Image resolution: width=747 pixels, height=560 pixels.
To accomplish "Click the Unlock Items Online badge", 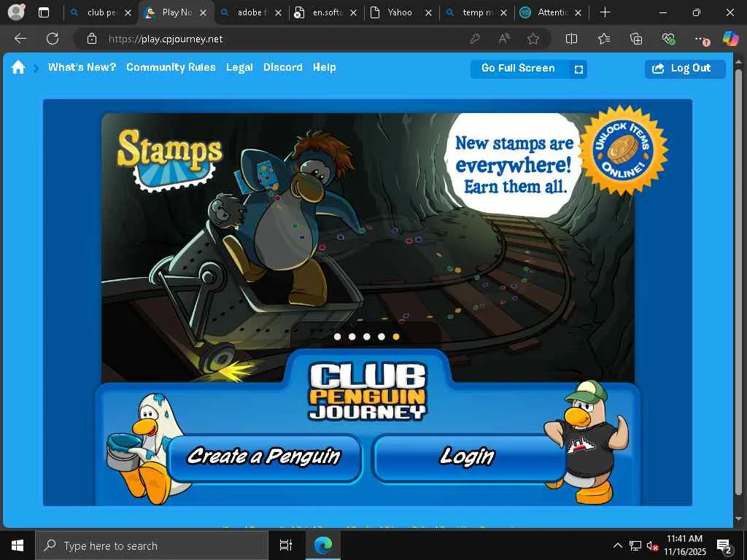I will pyautogui.click(x=623, y=150).
